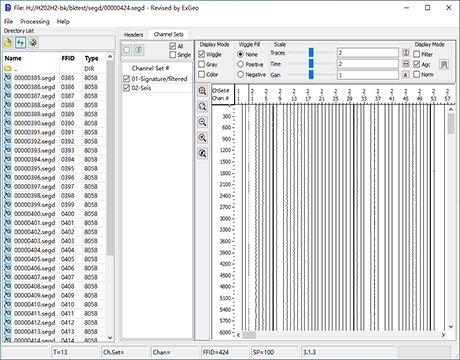
Task: Select the zoom-out magnifier with minus sign
Action: tap(202, 122)
